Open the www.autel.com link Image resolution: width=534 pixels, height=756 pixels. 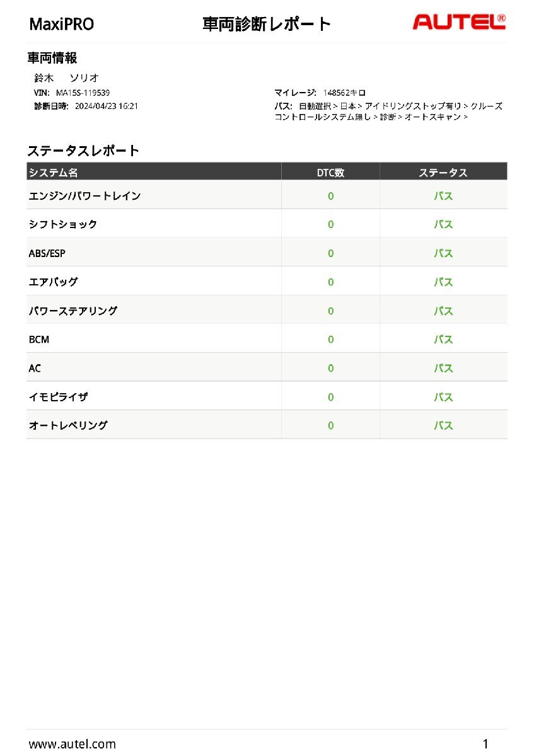pyautogui.click(x=73, y=744)
